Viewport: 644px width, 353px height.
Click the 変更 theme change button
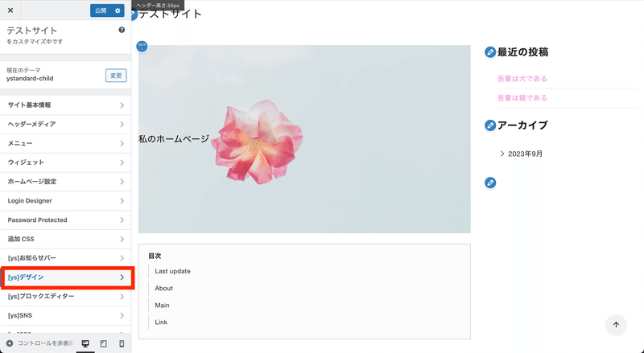(116, 76)
